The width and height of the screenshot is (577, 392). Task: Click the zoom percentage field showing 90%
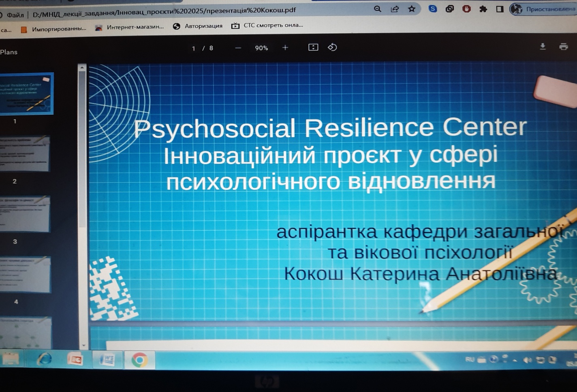(x=261, y=48)
